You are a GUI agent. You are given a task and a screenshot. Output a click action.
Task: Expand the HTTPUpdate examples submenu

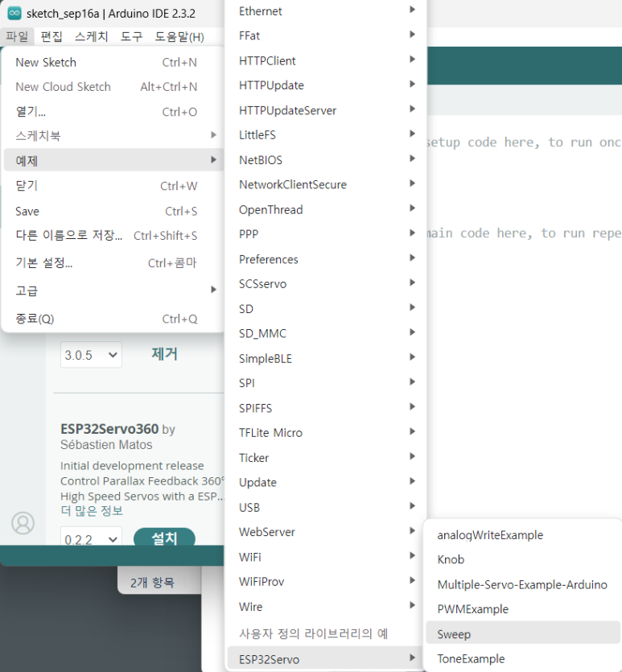[x=326, y=85]
